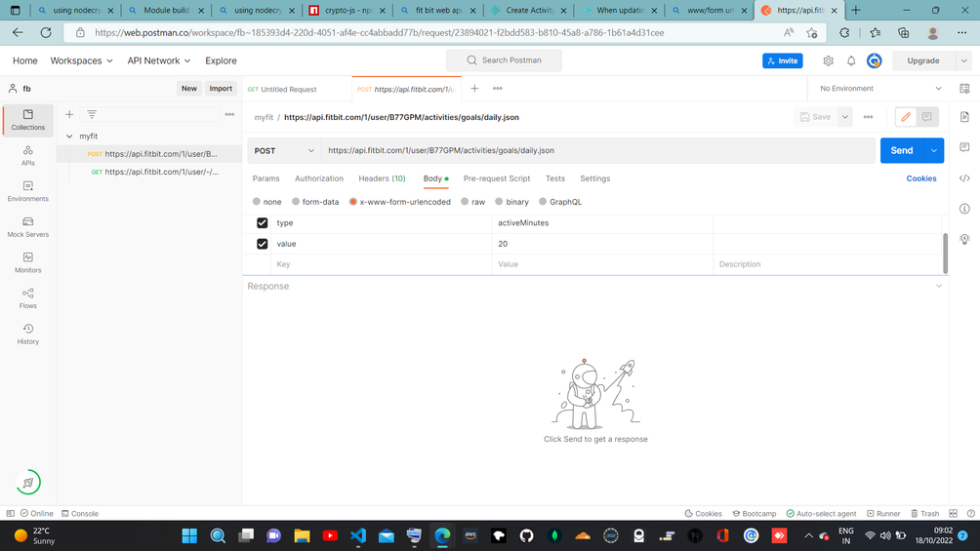Open the notifications bell icon
This screenshot has width=980, height=551.
click(851, 60)
